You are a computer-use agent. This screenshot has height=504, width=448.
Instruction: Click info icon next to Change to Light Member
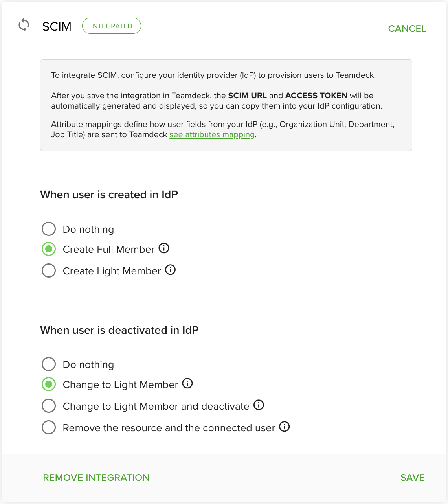[187, 383]
